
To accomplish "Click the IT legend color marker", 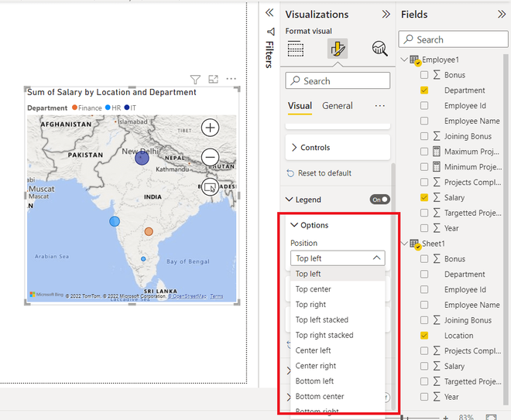I will point(127,108).
